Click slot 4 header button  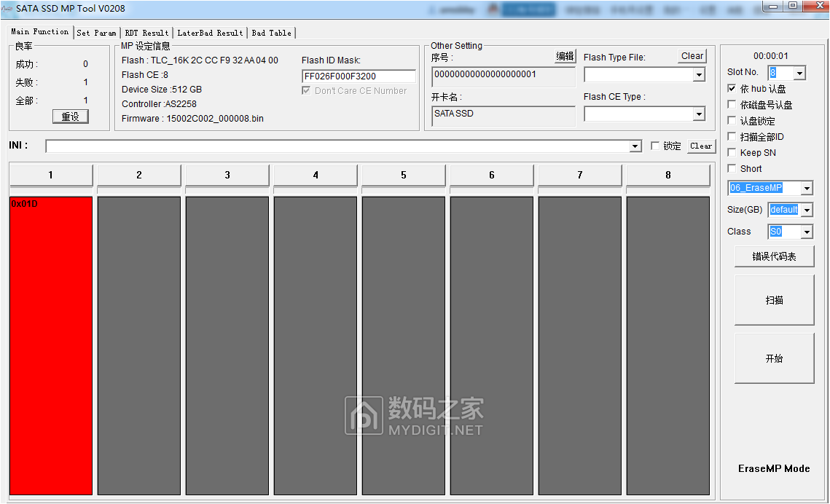[316, 175]
